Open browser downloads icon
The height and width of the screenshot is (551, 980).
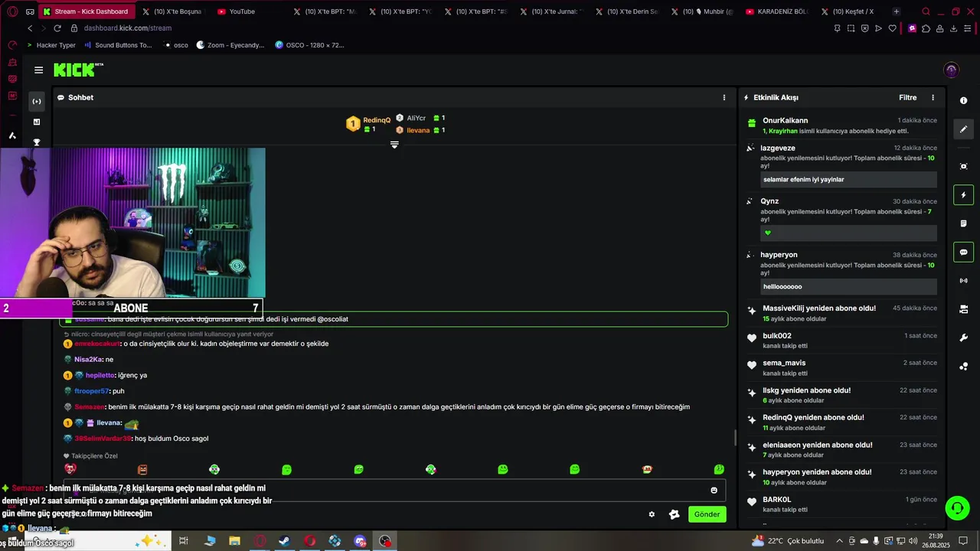coord(953,28)
